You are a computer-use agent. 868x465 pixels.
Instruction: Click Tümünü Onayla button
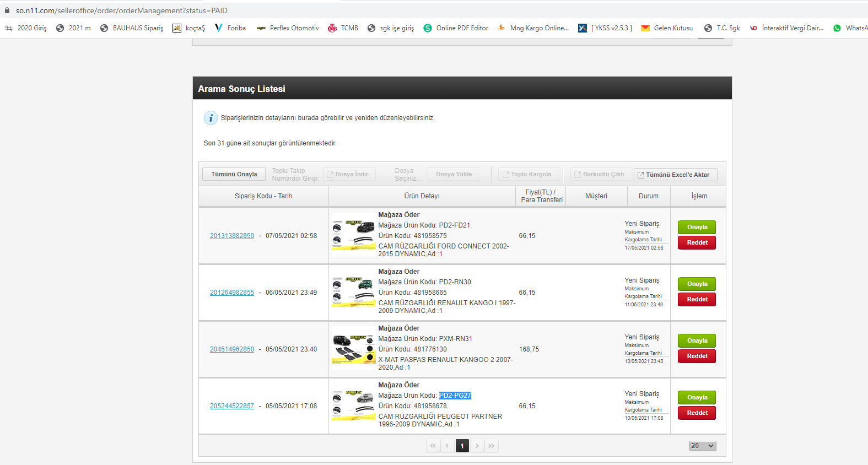(x=234, y=174)
